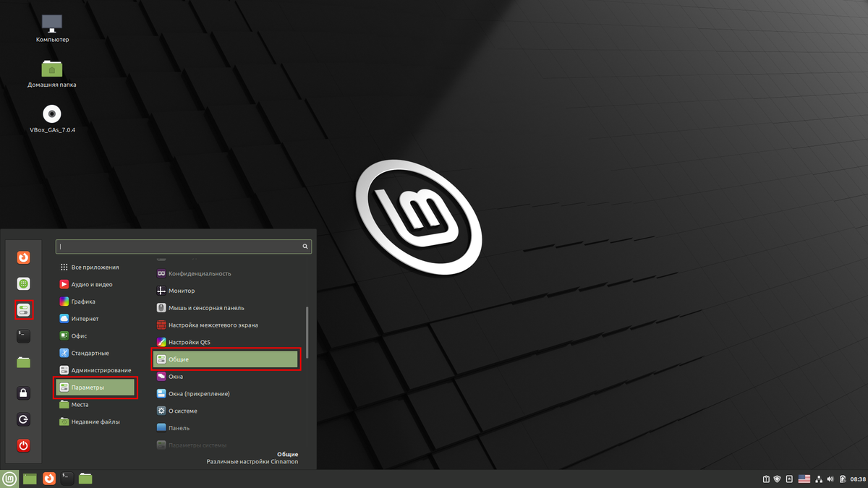868x488 pixels.
Task: Select the Интернет category
Action: [x=96, y=319]
